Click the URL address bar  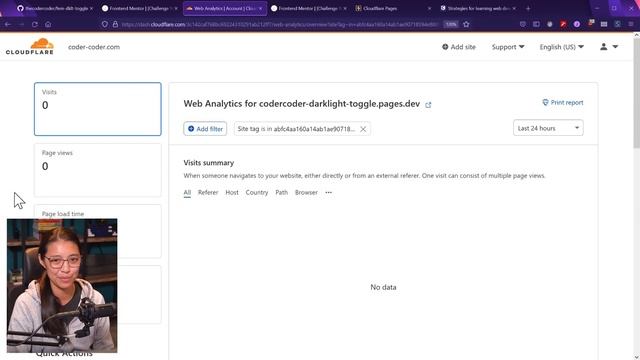(x=280, y=24)
